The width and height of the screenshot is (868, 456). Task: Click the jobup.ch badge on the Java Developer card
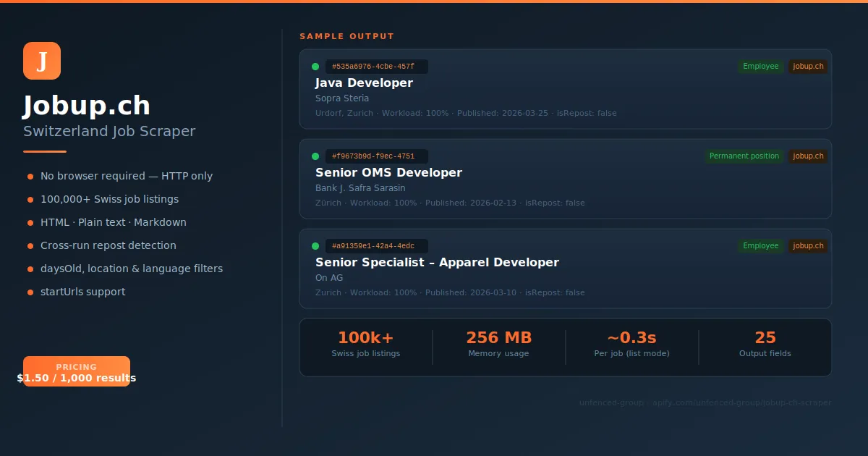point(808,66)
